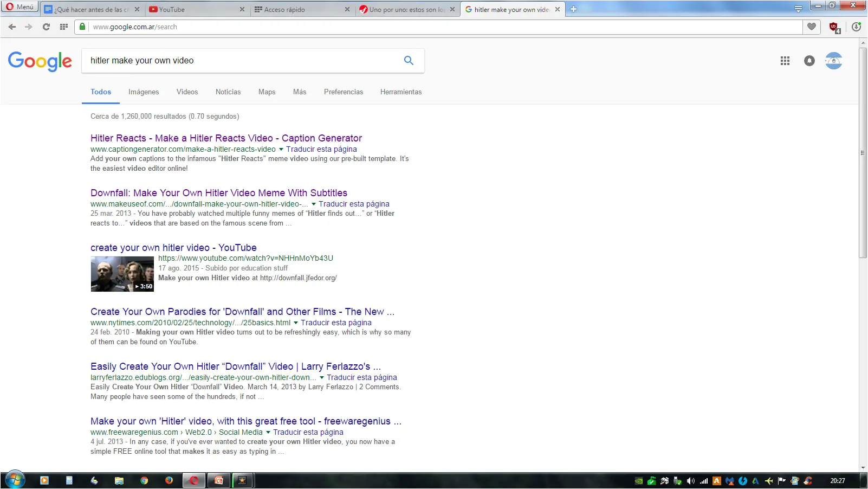
Task: Open the Windows Start menu
Action: (x=15, y=480)
